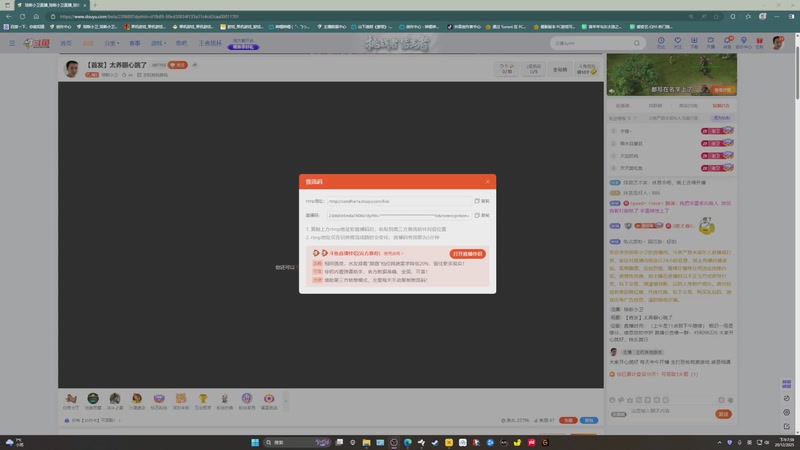
Task: Click the 直播码 stream key field
Action: [399, 215]
